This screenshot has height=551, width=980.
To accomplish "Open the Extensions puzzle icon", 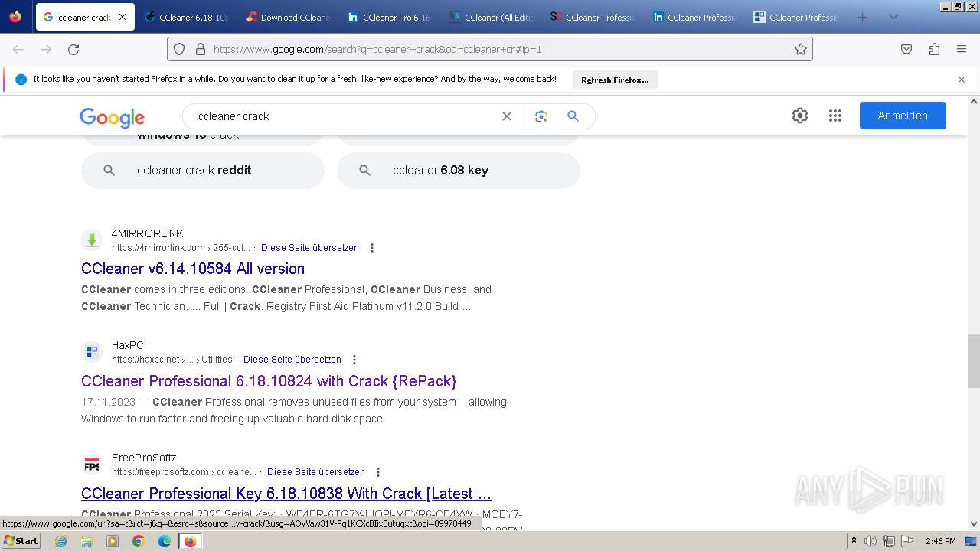I will point(934,49).
